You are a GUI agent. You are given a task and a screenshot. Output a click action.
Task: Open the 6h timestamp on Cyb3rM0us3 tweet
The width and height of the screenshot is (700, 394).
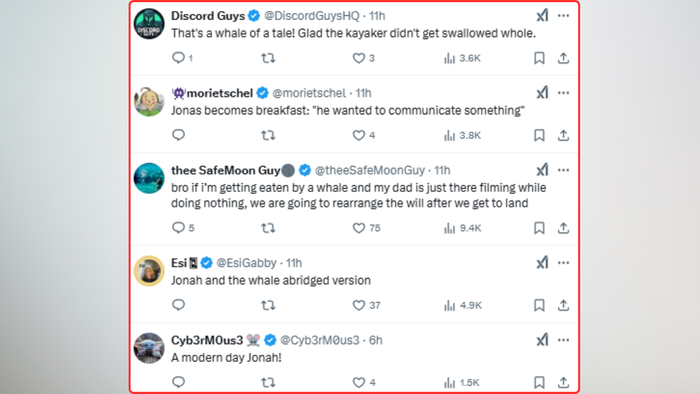(376, 340)
